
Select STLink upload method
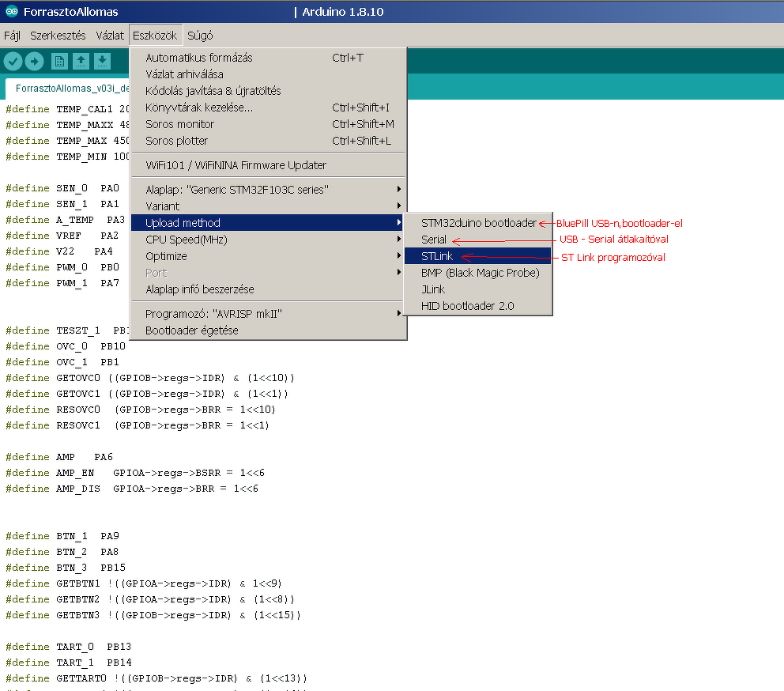pyautogui.click(x=478, y=255)
